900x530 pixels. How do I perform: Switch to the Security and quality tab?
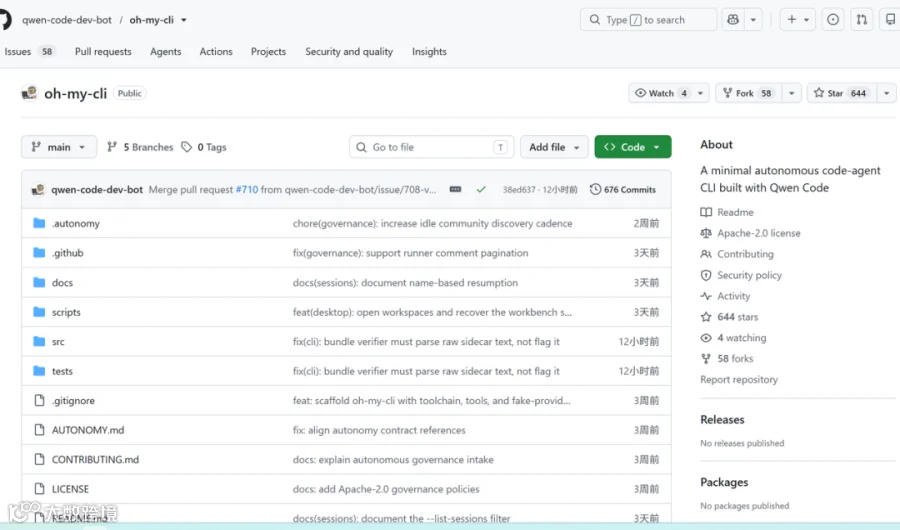coord(349,52)
